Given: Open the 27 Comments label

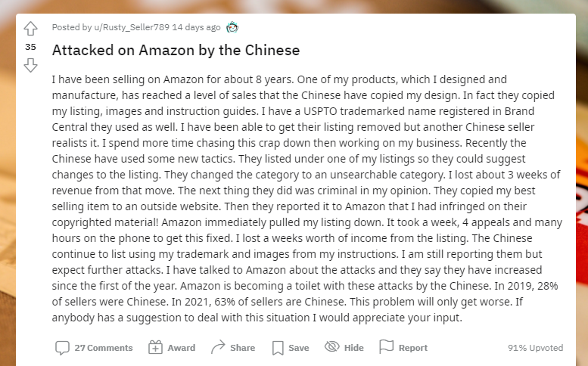Looking at the screenshot, I should 103,348.
